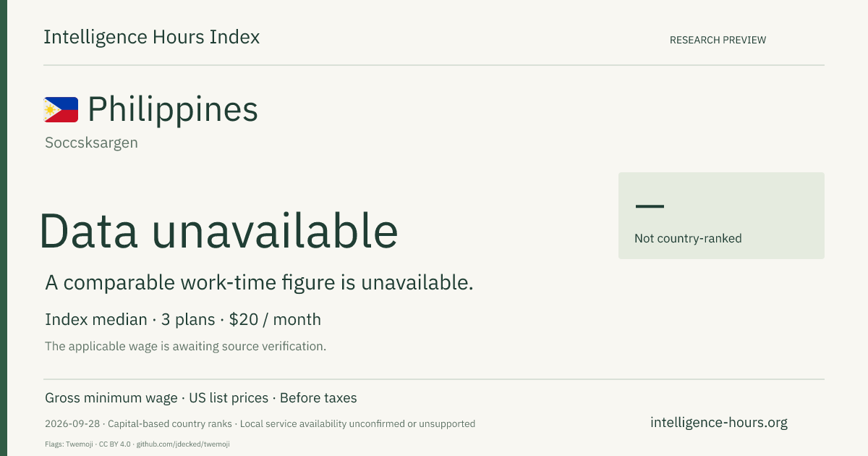The image size is (868, 456).
Task: Click the $20 / month price text
Action: [275, 319]
